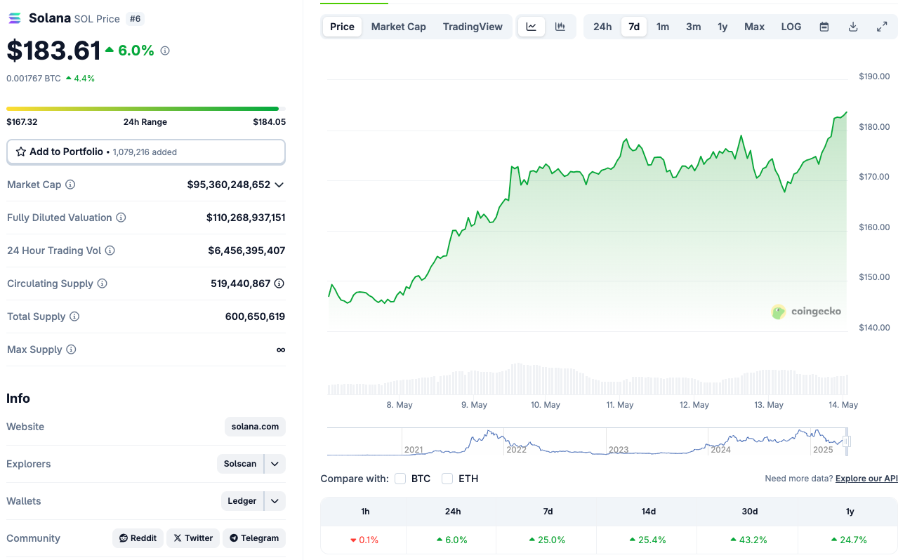Select the 24h time range

602,27
